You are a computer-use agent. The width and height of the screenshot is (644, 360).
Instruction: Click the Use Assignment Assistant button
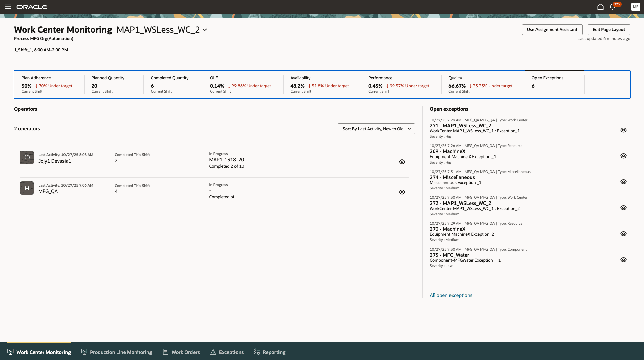pos(552,30)
